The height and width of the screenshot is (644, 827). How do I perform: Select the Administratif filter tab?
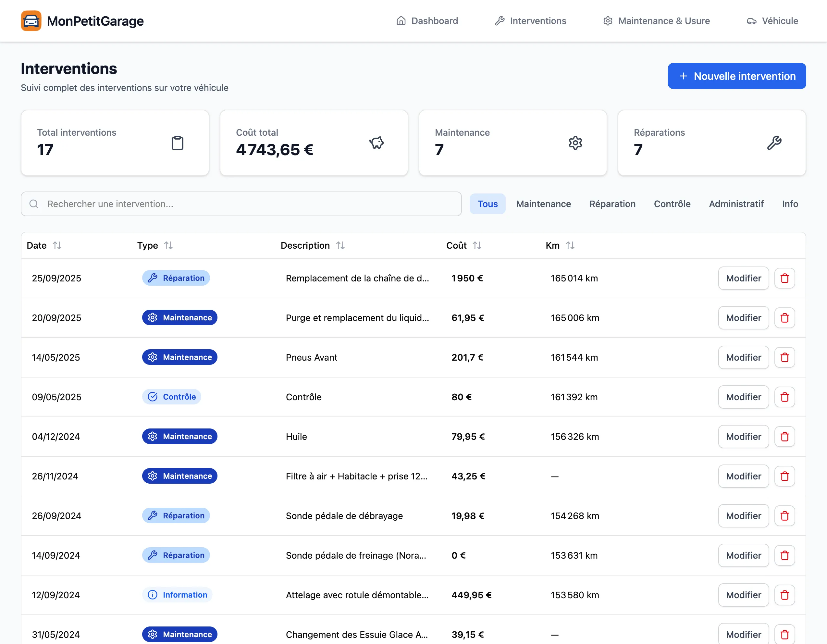tap(736, 204)
